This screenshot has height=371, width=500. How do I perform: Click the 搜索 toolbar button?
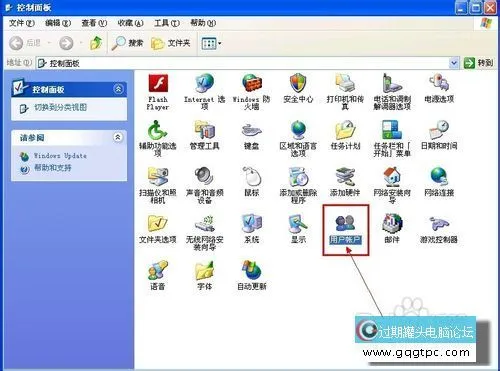click(128, 43)
